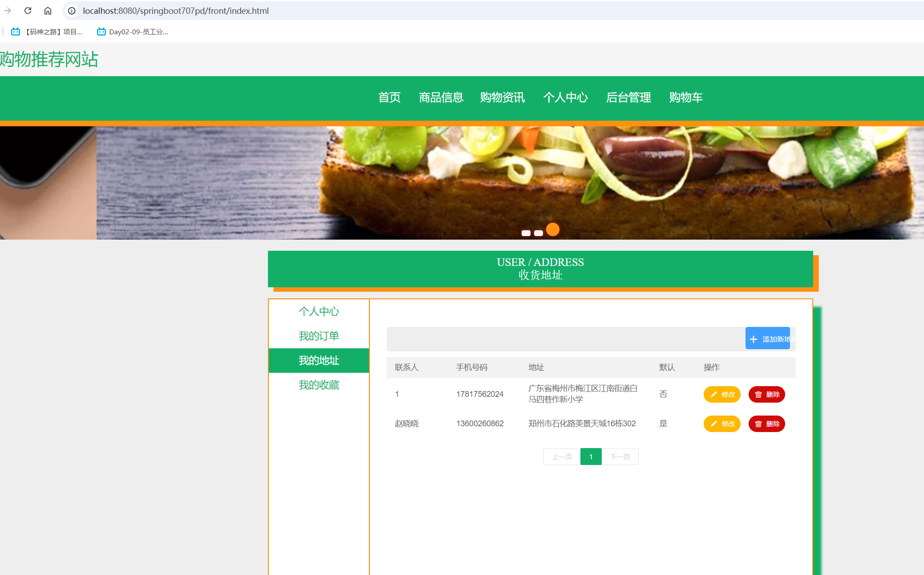Click the browser home icon
The image size is (924, 575).
pos(48,11)
